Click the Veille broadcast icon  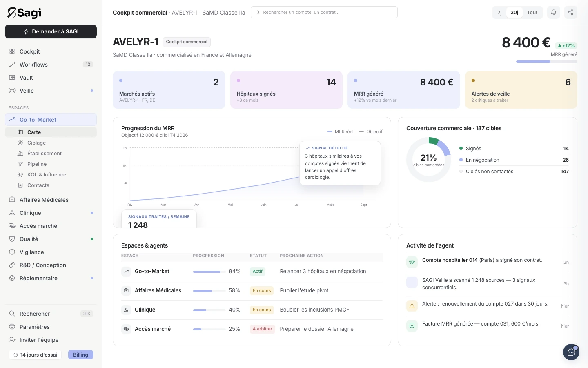pos(12,91)
